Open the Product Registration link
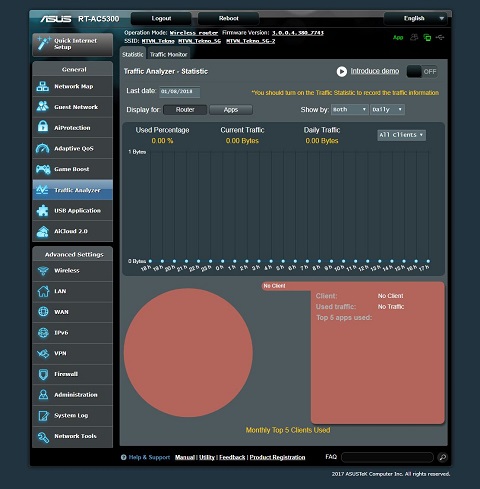The image size is (480, 489). pyautogui.click(x=277, y=457)
